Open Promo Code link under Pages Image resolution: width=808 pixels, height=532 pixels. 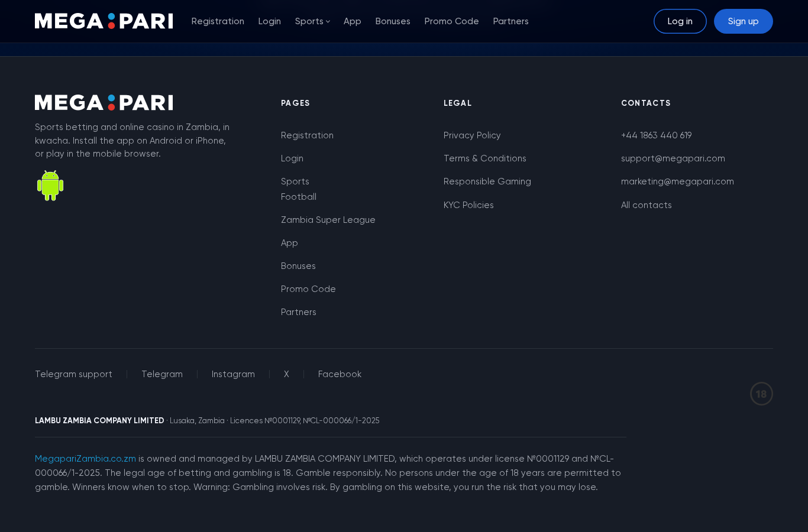pyautogui.click(x=308, y=289)
